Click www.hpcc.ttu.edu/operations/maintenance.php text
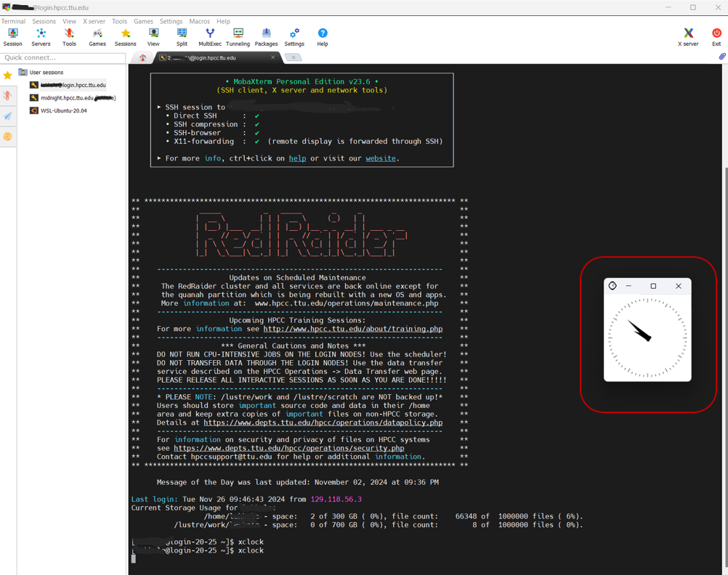Viewport: 728px width, 575px height. click(x=347, y=303)
